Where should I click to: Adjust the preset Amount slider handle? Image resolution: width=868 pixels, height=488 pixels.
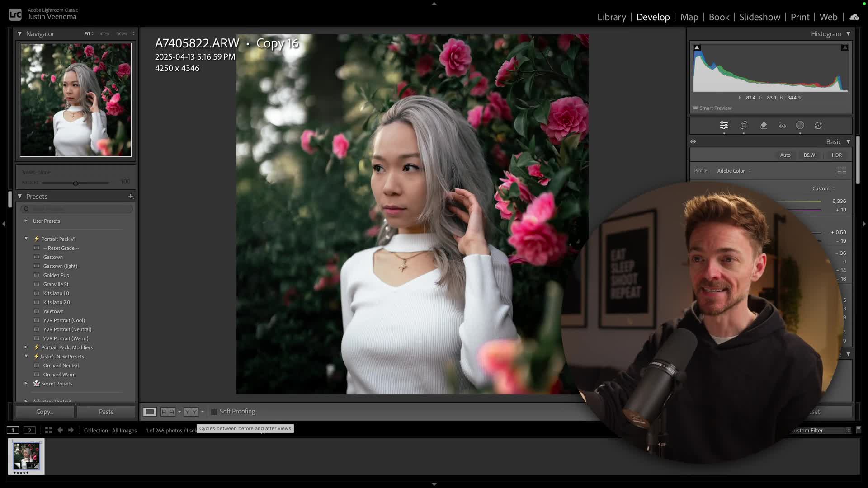click(75, 183)
